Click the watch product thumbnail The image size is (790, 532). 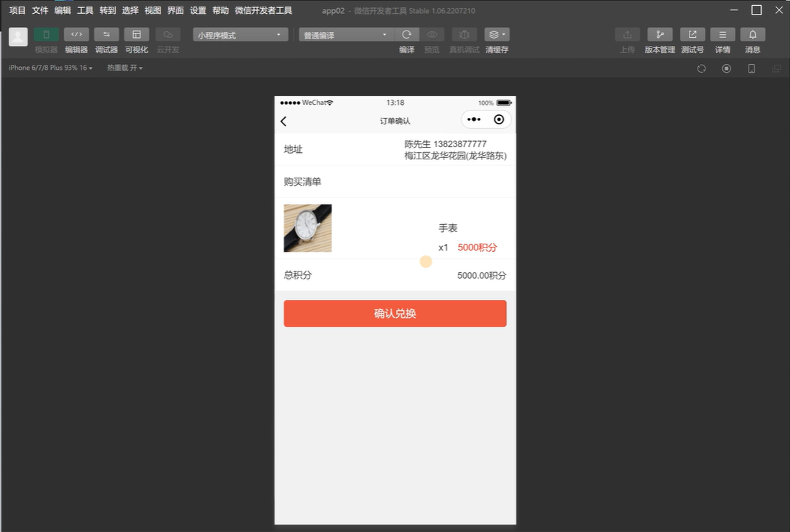click(x=307, y=229)
